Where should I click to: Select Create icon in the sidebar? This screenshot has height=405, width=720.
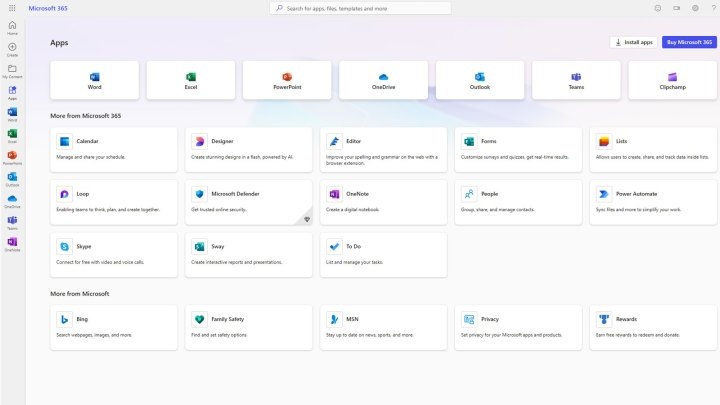pyautogui.click(x=12, y=49)
